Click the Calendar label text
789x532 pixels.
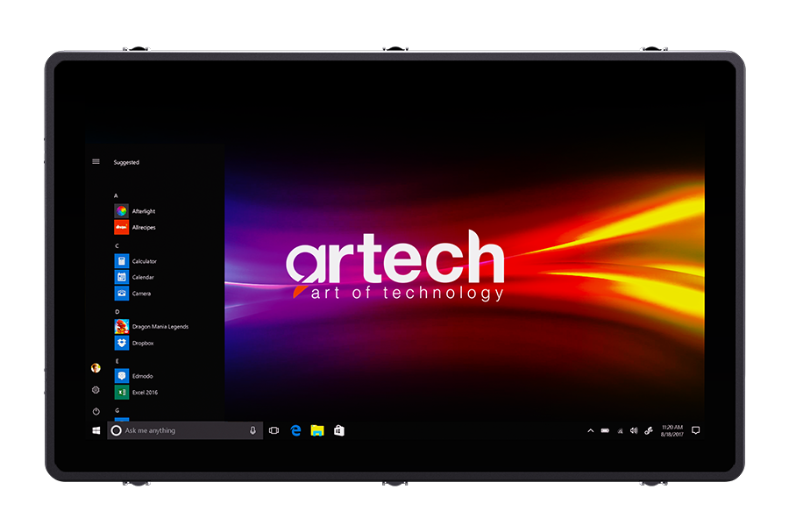pos(143,277)
